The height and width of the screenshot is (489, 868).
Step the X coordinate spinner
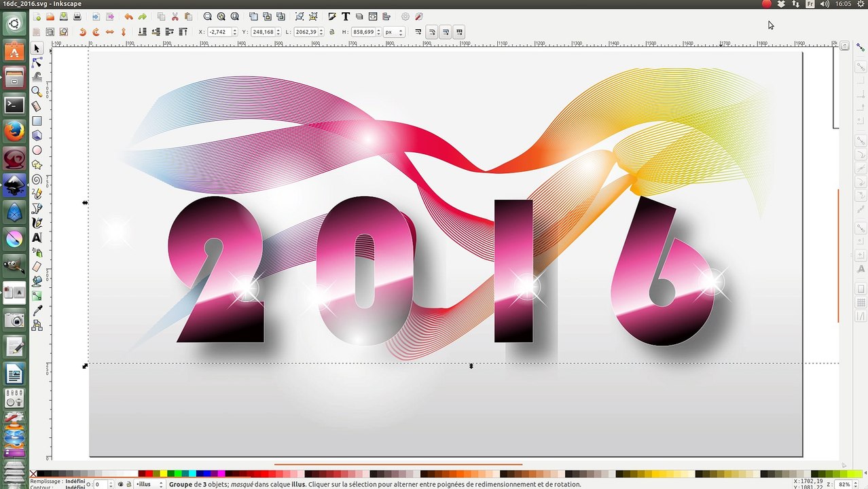coord(235,32)
